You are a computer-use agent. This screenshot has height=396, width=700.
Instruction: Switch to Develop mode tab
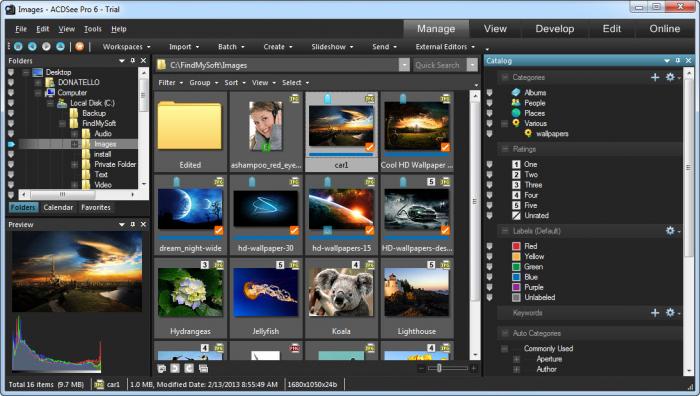point(554,29)
